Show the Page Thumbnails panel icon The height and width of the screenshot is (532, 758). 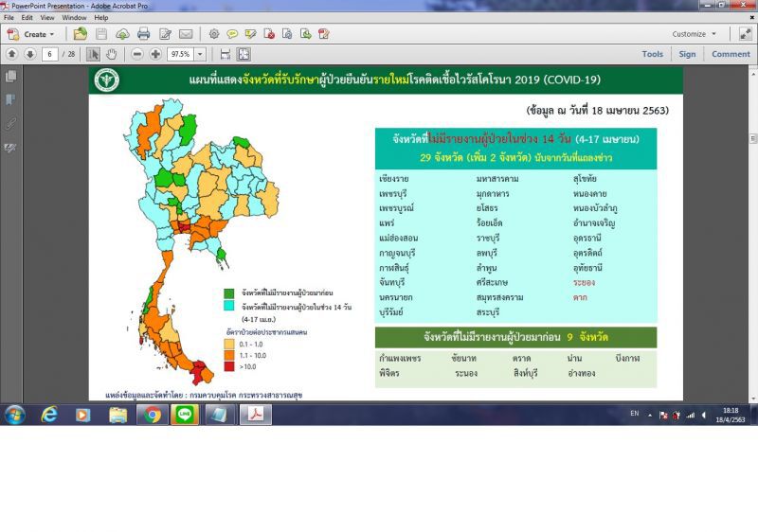(10, 77)
